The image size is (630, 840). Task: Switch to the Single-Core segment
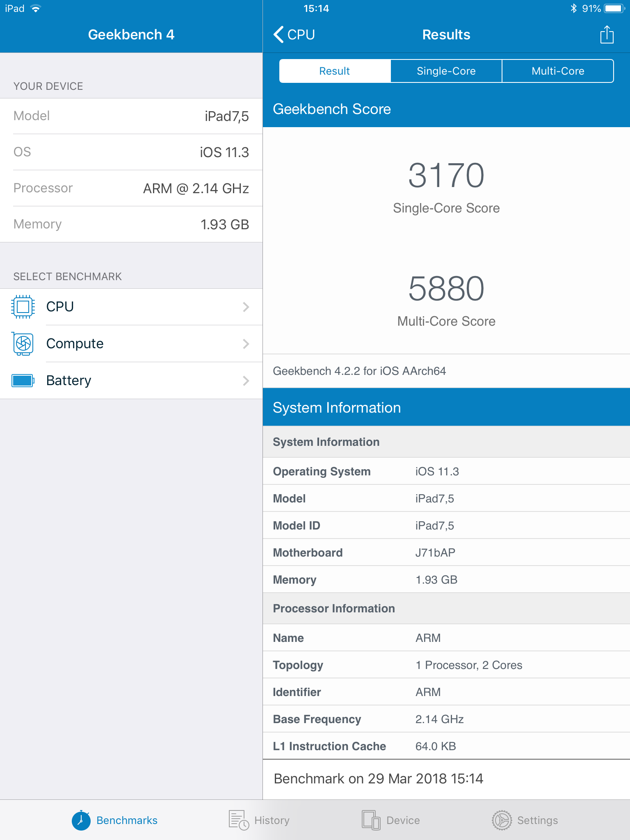point(446,71)
